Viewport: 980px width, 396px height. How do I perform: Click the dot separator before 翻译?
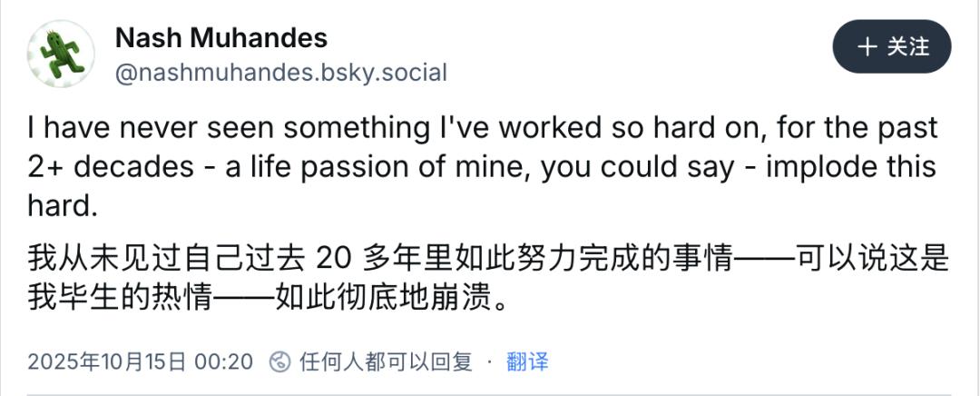(x=490, y=361)
